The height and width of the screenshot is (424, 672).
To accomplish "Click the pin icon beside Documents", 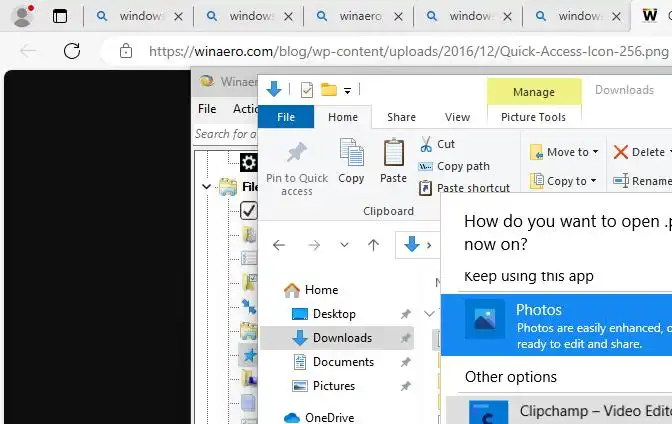I will (405, 362).
